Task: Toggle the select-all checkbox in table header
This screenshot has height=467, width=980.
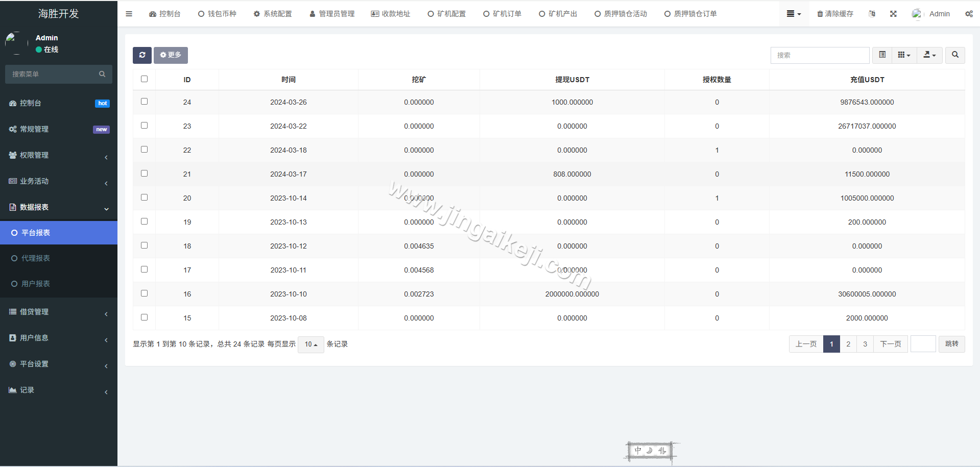Action: (x=144, y=79)
